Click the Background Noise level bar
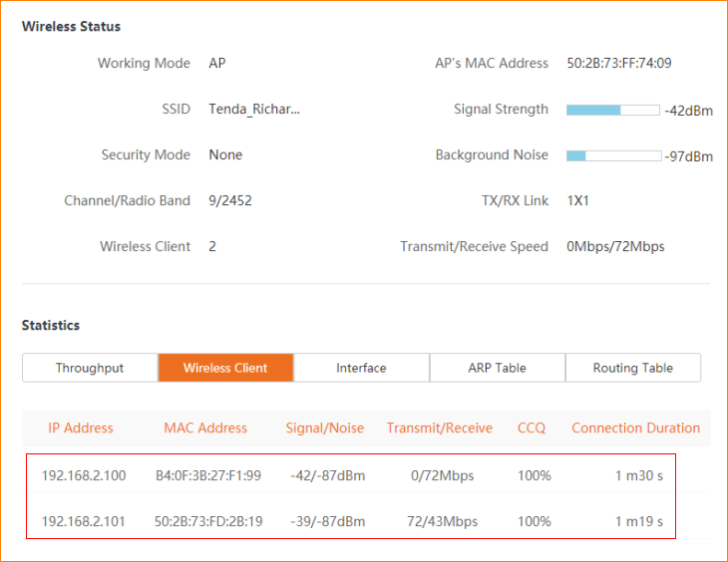The image size is (728, 562). coord(612,155)
